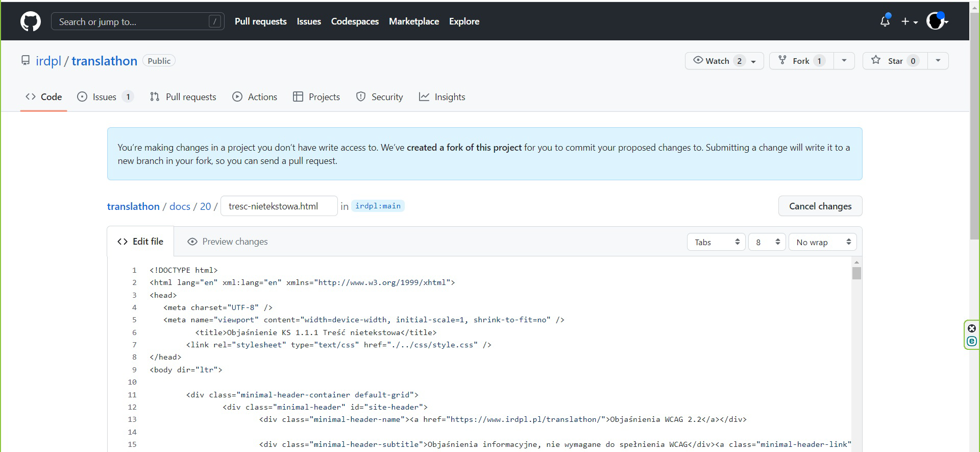
Task: Open the Security tab
Action: click(380, 97)
